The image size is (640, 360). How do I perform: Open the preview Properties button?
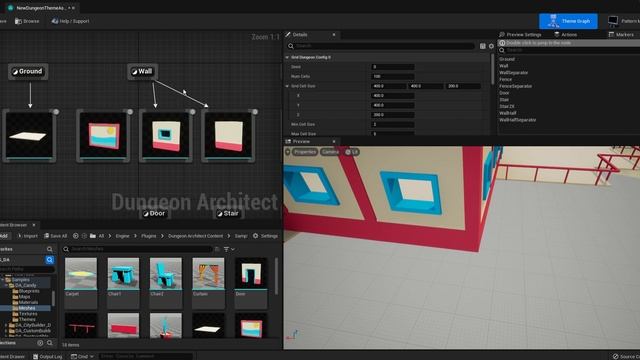(x=304, y=152)
